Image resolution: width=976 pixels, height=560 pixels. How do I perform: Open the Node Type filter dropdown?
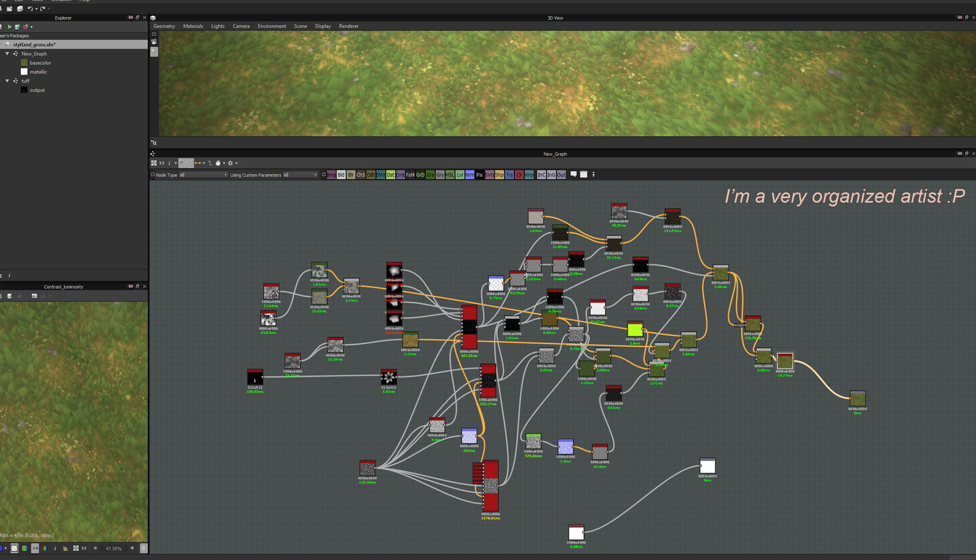pyautogui.click(x=203, y=175)
